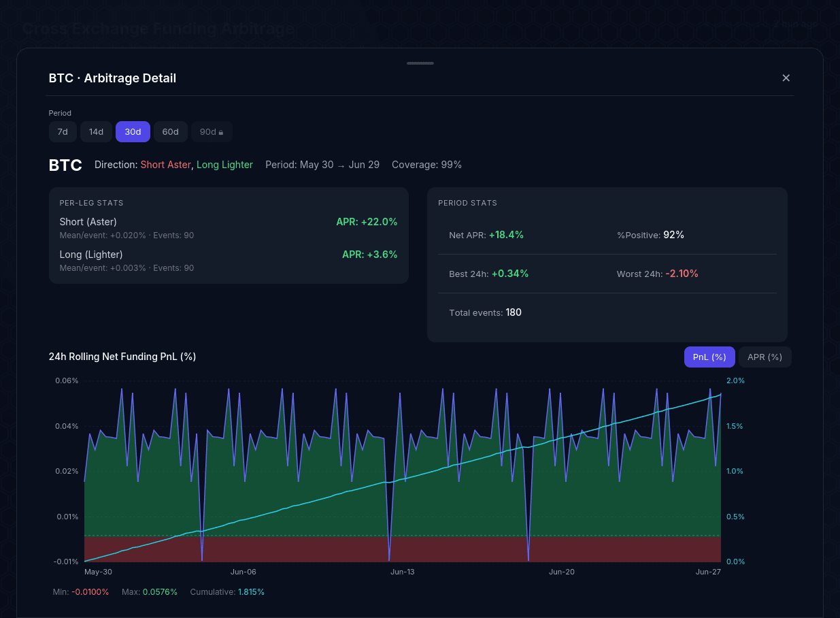Screen dimensions: 840x618
Task: Click the Total events 180 stat
Action: (486, 312)
